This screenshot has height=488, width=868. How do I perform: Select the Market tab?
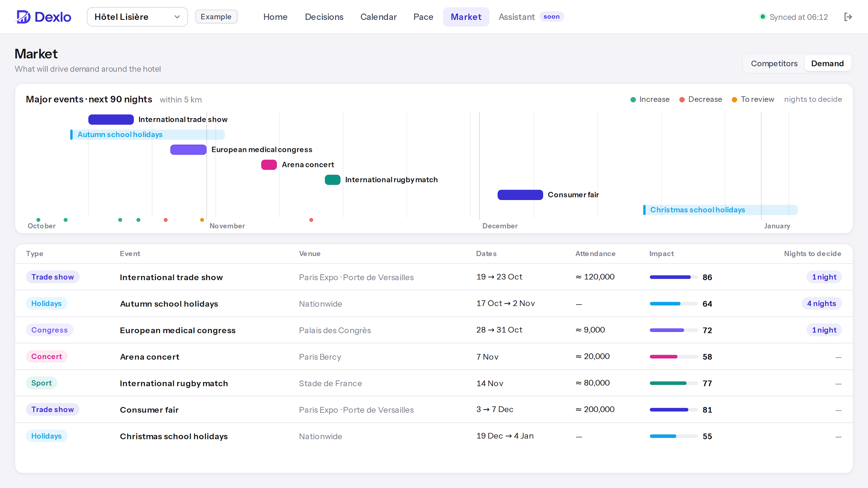pyautogui.click(x=466, y=17)
